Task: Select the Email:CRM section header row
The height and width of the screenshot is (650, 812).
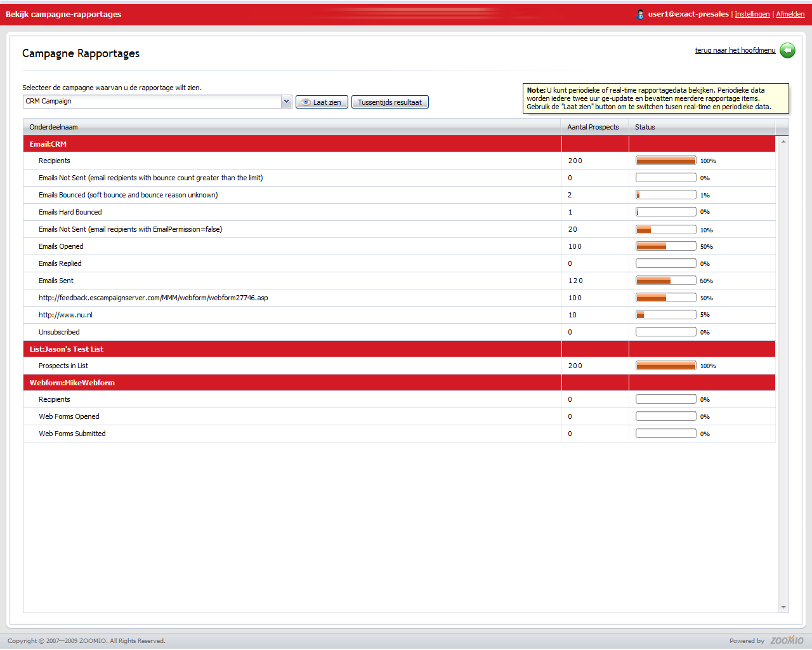Action: [399, 144]
